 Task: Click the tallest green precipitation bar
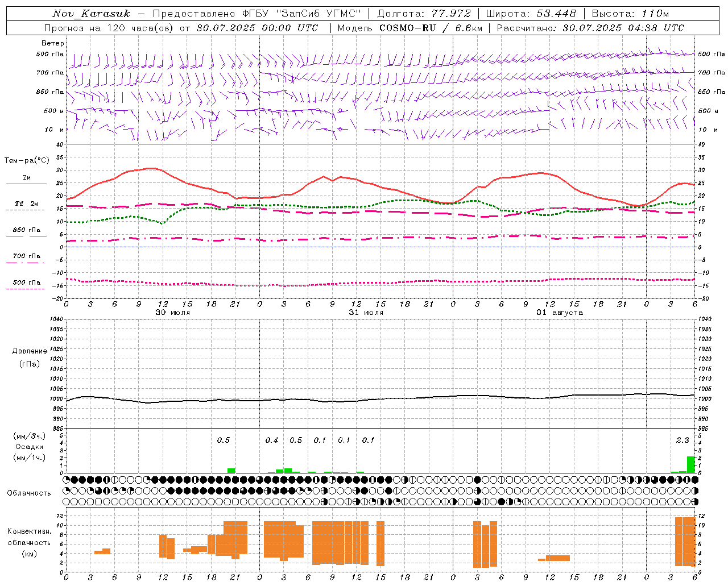click(690, 464)
